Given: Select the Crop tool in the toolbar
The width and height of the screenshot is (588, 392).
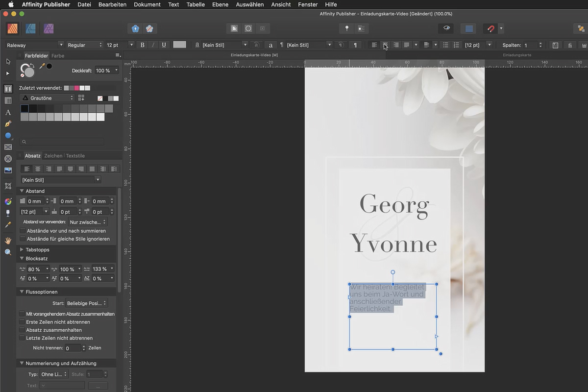Looking at the screenshot, I should [x=8, y=186].
